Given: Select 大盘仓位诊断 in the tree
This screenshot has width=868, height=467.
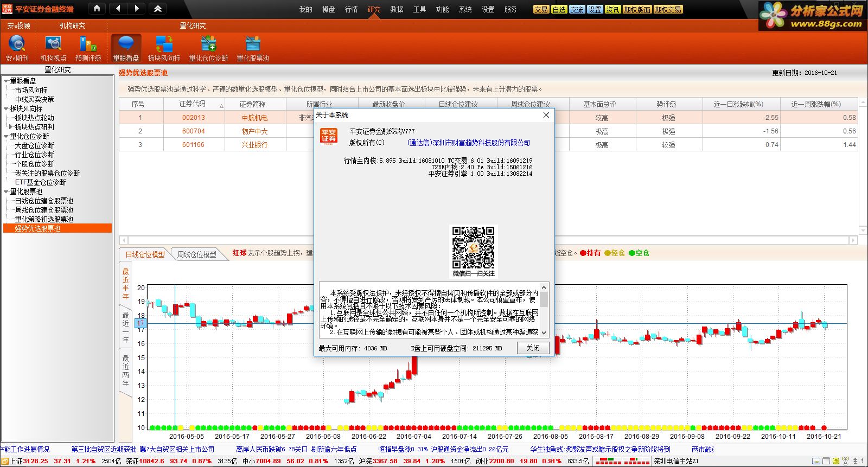Looking at the screenshot, I should [x=34, y=145].
